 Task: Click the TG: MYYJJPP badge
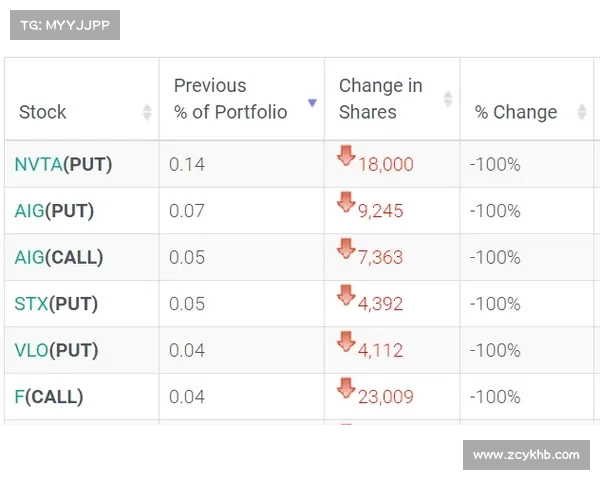(x=64, y=25)
